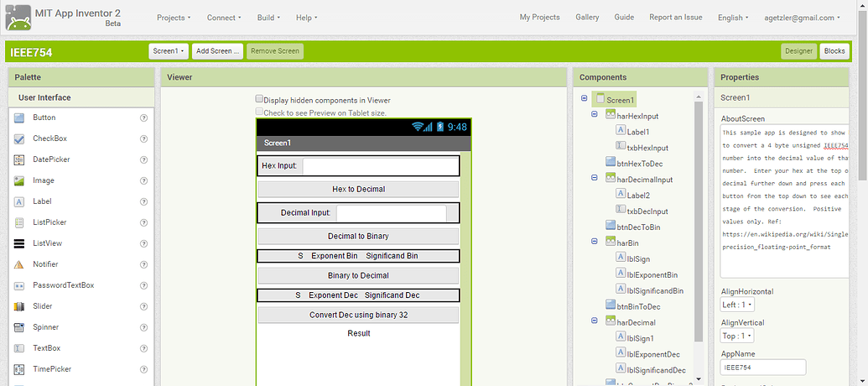Select the DatePicker icon in the palette
Image resolution: width=868 pixels, height=386 pixels.
point(18,159)
